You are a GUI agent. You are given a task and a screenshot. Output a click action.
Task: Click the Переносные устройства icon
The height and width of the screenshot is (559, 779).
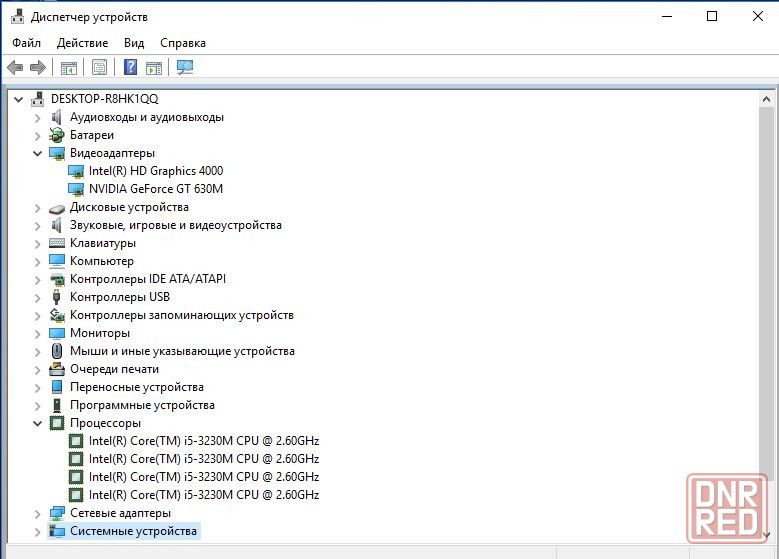pyautogui.click(x=57, y=387)
